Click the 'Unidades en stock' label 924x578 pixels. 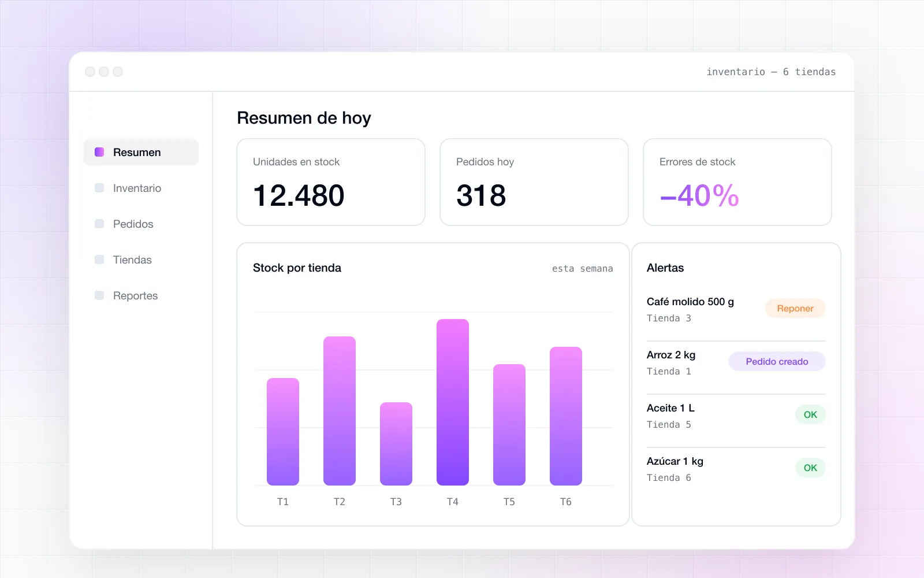click(296, 162)
